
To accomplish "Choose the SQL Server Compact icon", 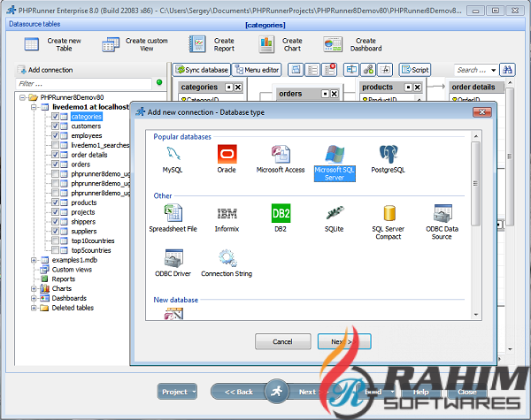I will point(389,213).
